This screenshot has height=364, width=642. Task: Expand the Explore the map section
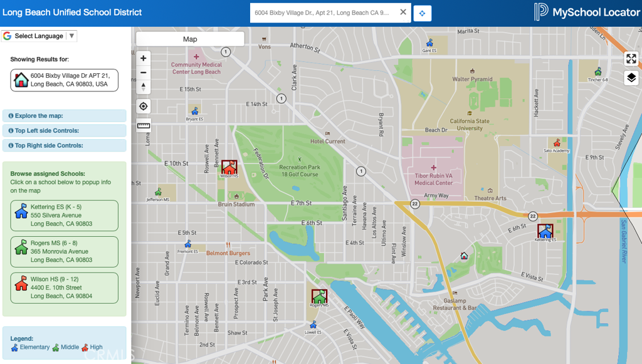[64, 116]
